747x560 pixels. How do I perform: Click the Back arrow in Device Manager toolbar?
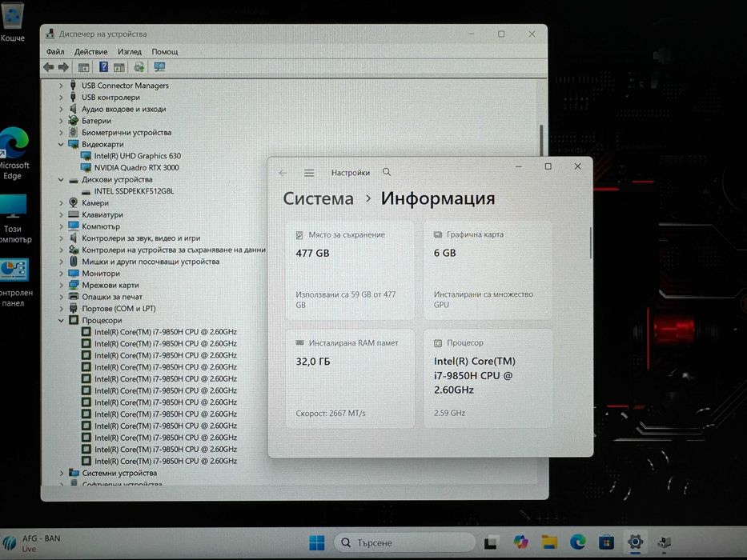[x=48, y=67]
